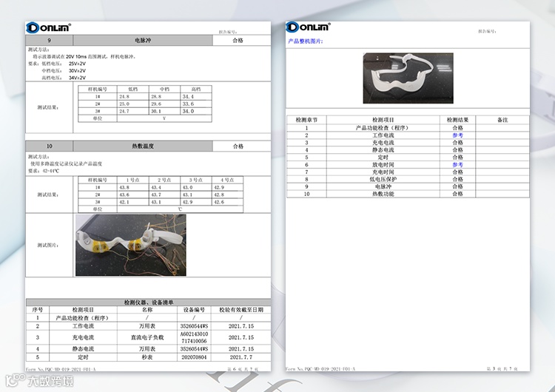
Task: Select the '热敷功能' test item
Action: click(383, 194)
